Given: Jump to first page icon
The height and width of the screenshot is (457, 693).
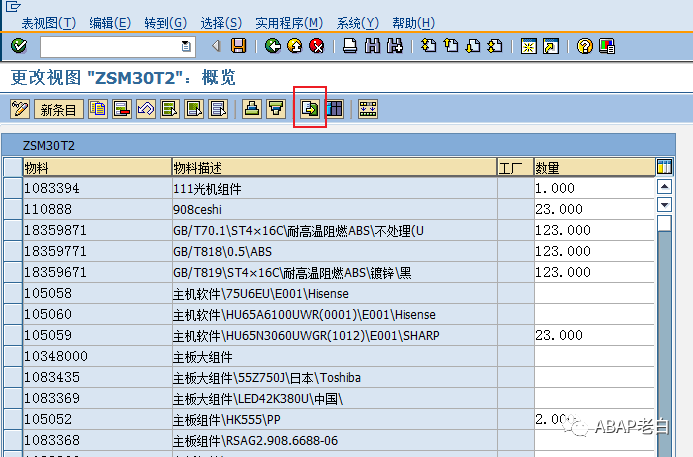Looking at the screenshot, I should point(428,46).
